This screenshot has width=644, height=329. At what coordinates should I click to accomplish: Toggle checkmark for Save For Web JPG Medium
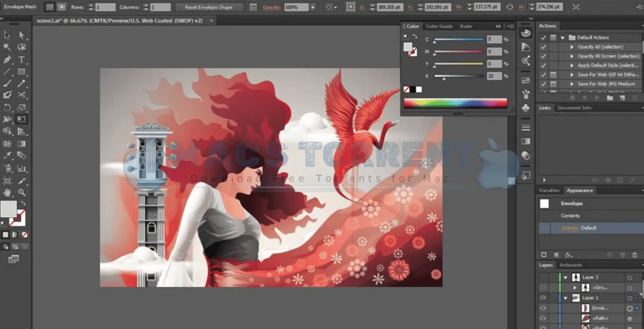click(543, 84)
